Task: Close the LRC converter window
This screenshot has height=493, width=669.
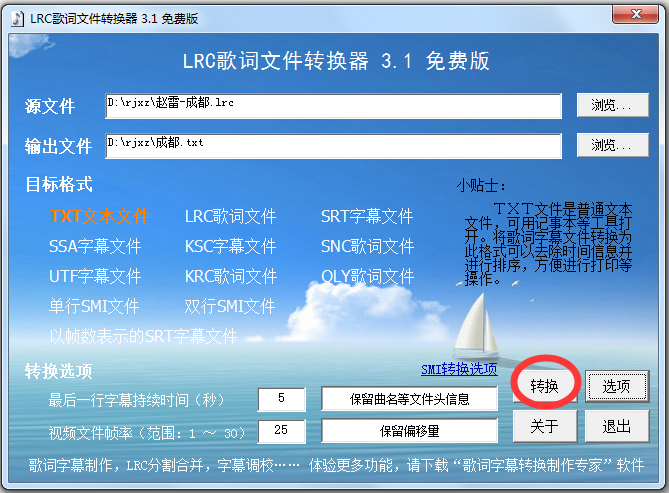Action: (636, 14)
